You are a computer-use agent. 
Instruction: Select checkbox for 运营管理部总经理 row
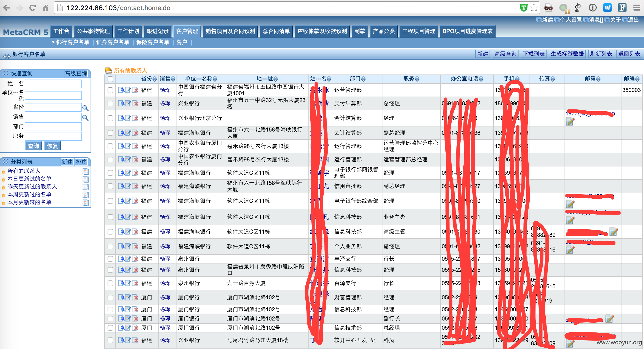pyautogui.click(x=110, y=159)
